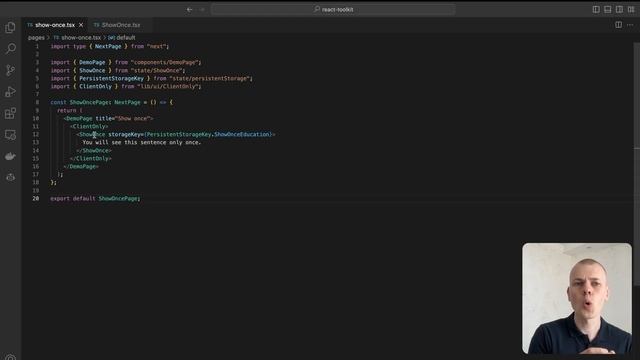
Task: Toggle the primary side bar layout icon
Action: click(596, 9)
